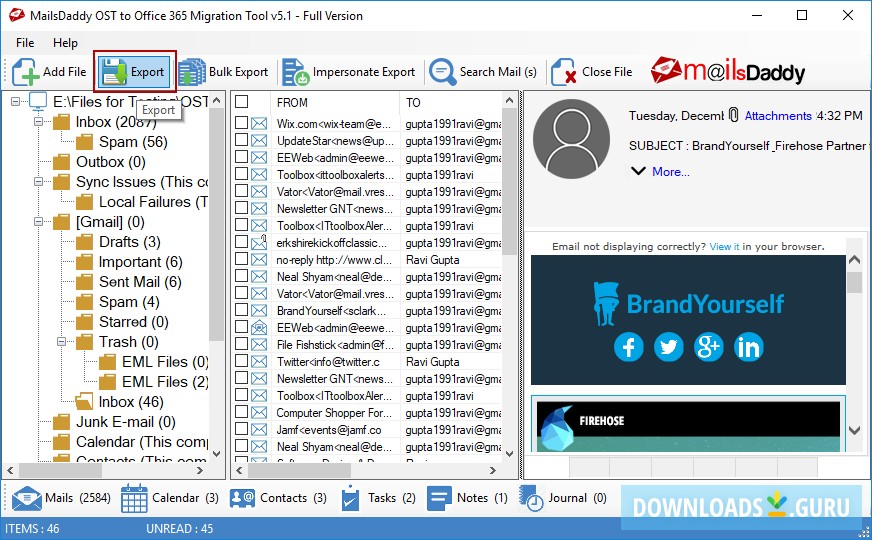This screenshot has width=872, height=540.
Task: Check the File Fishstick mail checkbox
Action: (241, 344)
